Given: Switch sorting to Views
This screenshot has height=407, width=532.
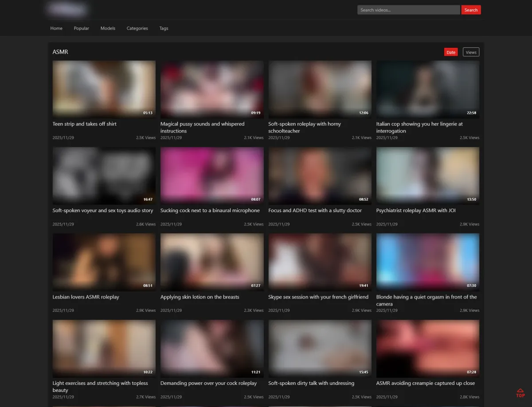Looking at the screenshot, I should (471, 52).
